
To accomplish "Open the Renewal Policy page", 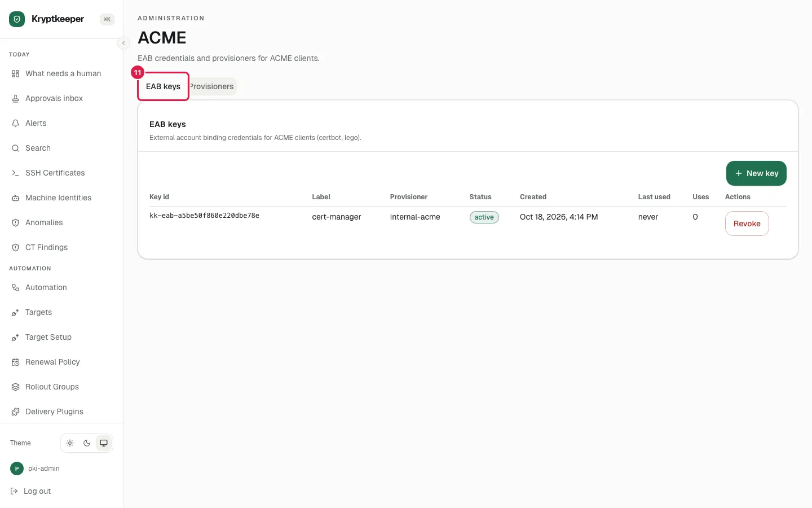I will click(62, 362).
